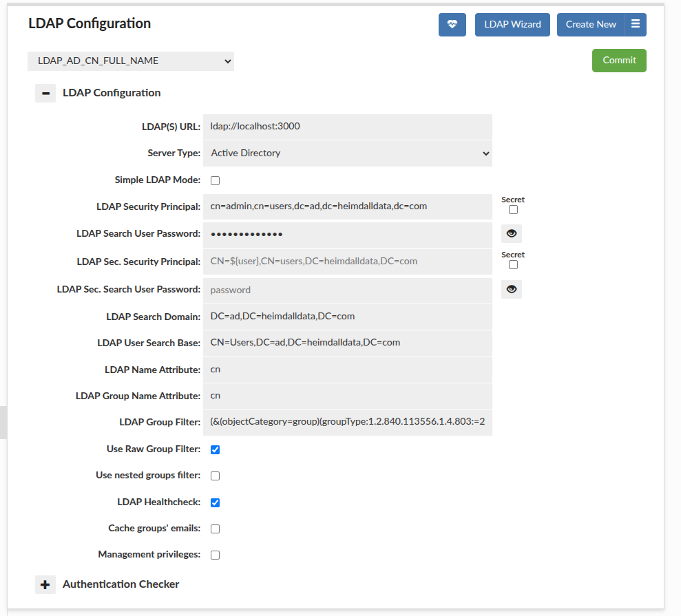Viewport: 681px width, 616px height.
Task: Show the LDAP Sec. Search User Password
Action: [511, 289]
